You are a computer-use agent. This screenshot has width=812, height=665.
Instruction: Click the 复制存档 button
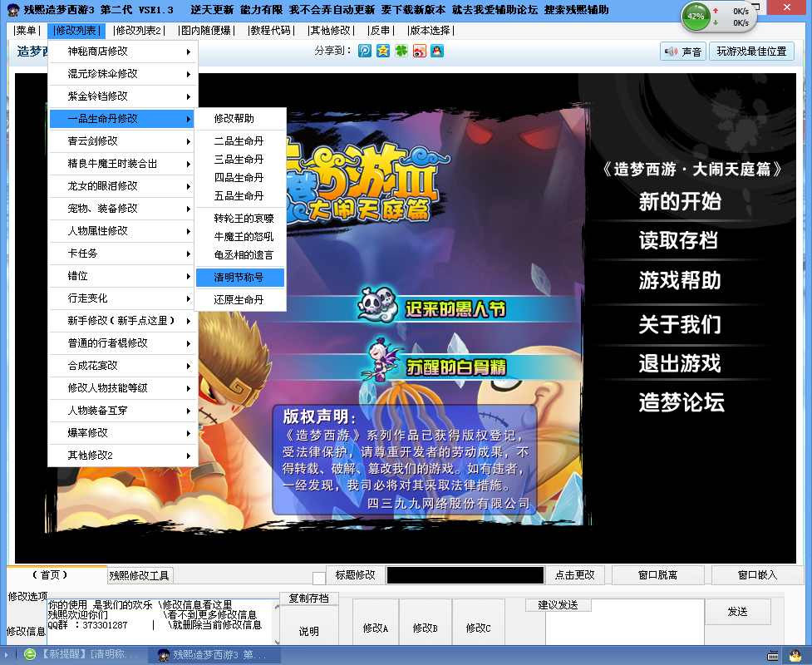pyautogui.click(x=308, y=598)
